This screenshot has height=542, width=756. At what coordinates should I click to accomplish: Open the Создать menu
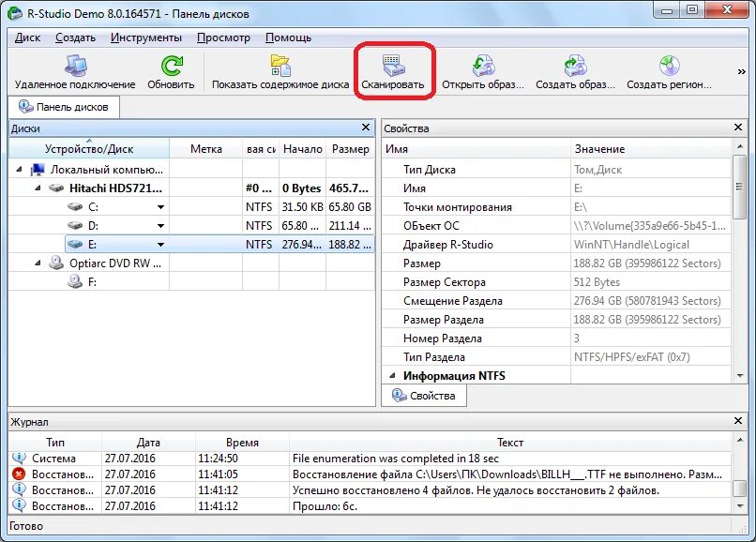pyautogui.click(x=75, y=38)
